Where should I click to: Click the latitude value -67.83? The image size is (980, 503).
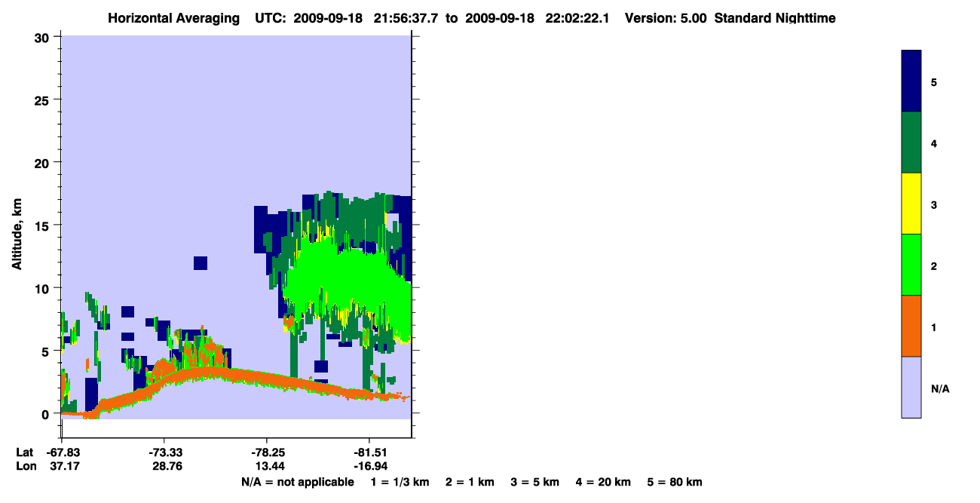click(62, 452)
